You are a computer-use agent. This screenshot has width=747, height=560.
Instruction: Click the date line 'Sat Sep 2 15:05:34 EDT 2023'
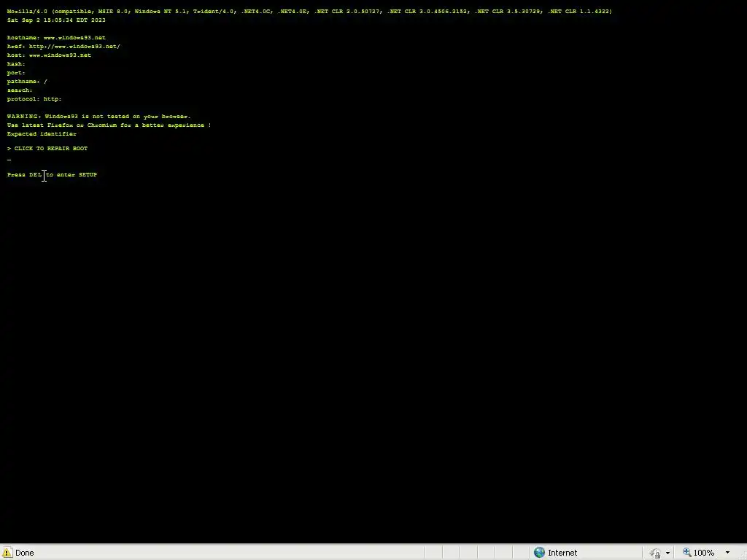point(56,20)
